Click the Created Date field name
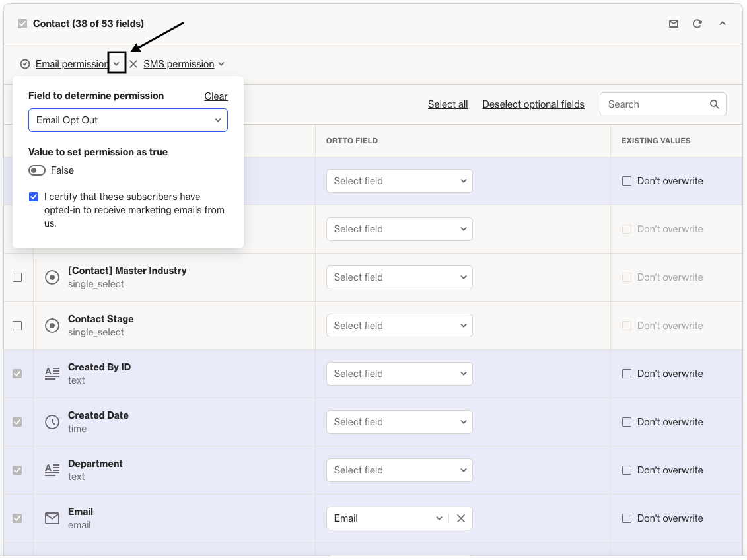The image size is (747, 560). coord(98,415)
